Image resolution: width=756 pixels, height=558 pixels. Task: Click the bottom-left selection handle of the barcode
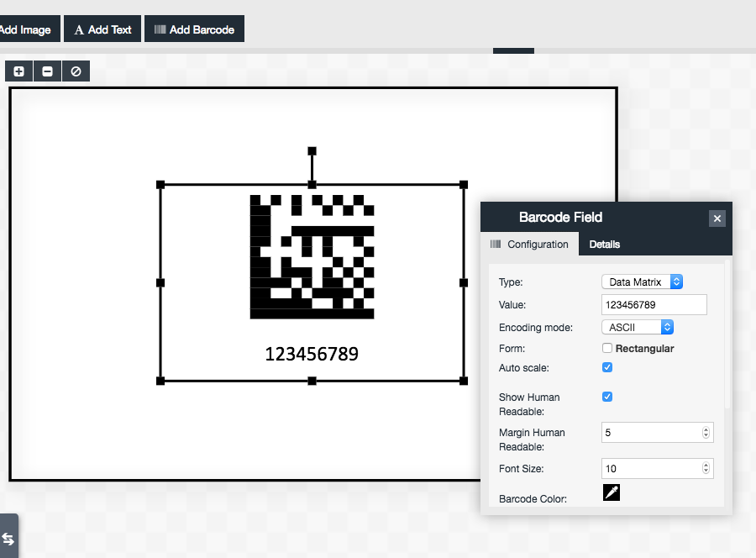(x=160, y=381)
